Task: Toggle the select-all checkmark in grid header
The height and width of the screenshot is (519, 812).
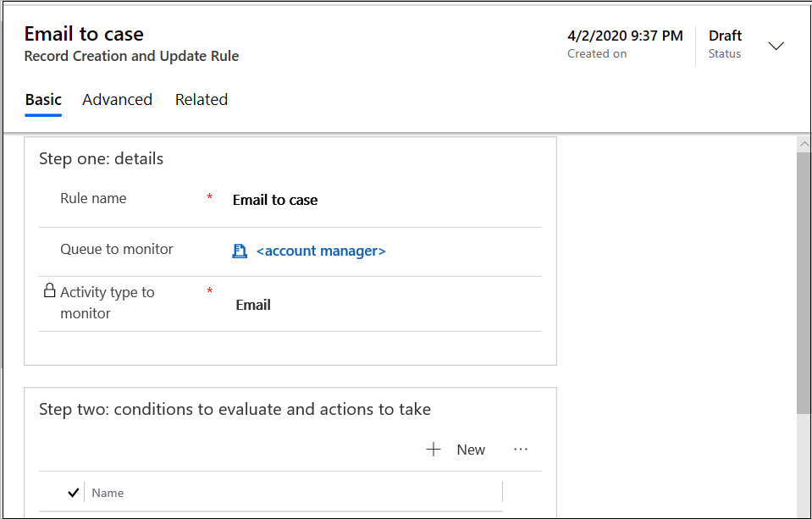Action: point(74,493)
